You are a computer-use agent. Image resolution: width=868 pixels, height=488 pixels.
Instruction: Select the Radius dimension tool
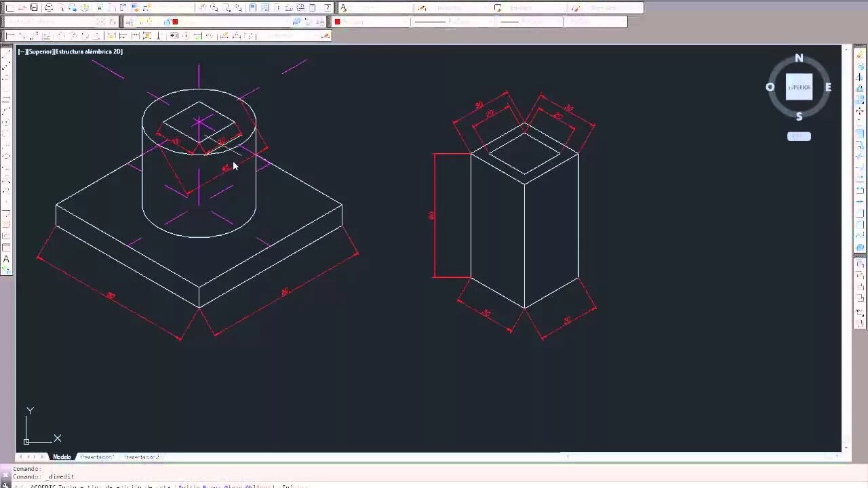coord(60,35)
